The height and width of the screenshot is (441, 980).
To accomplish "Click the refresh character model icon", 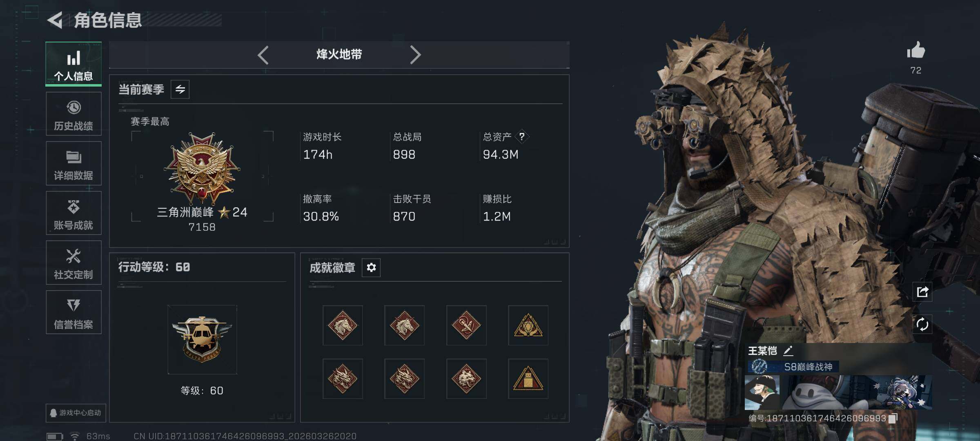I will (922, 325).
